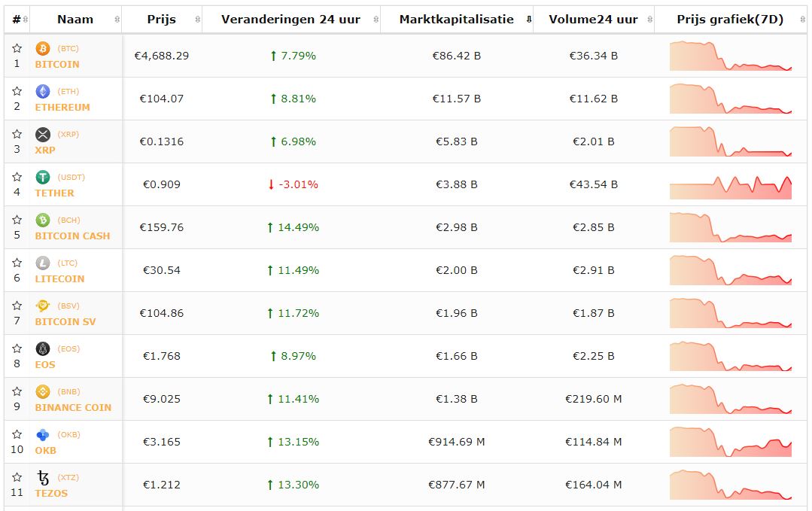Open the Ethereum 7-day price chart
This screenshot has height=511, width=812.
pos(730,99)
